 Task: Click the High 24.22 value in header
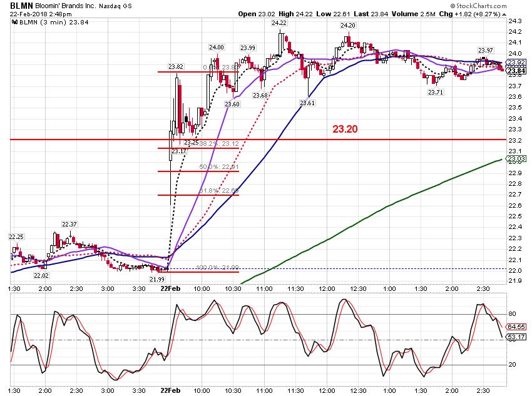[x=296, y=14]
